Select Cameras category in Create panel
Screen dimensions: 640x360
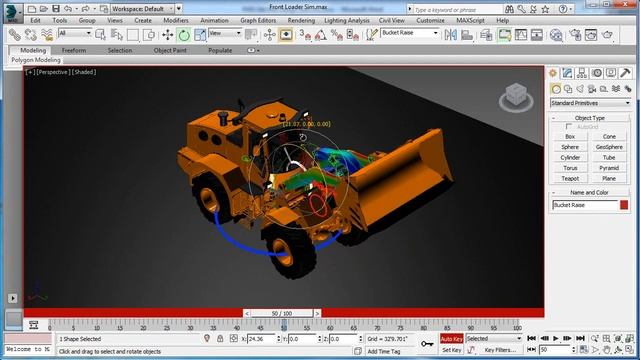[592, 89]
